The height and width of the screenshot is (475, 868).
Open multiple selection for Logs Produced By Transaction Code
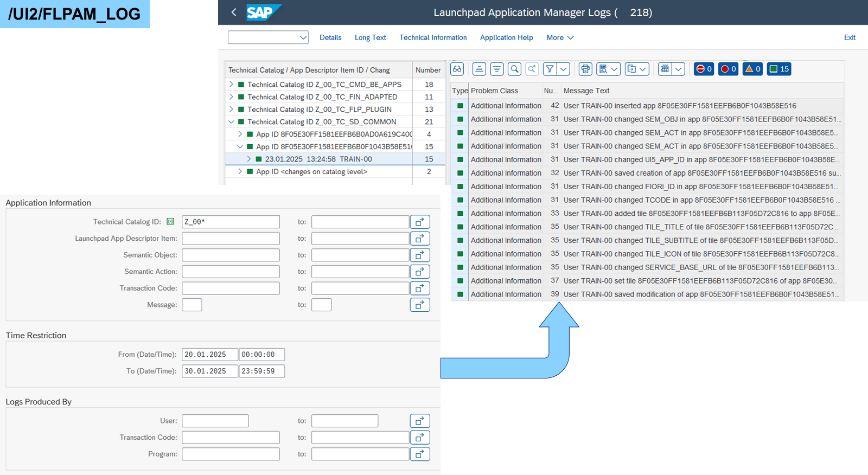click(420, 438)
